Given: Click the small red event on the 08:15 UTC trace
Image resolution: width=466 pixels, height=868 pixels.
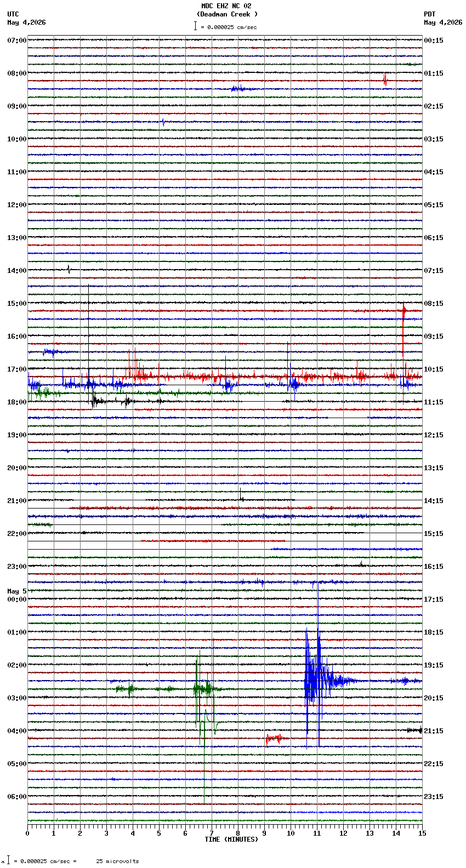Looking at the screenshot, I should tap(385, 80).
